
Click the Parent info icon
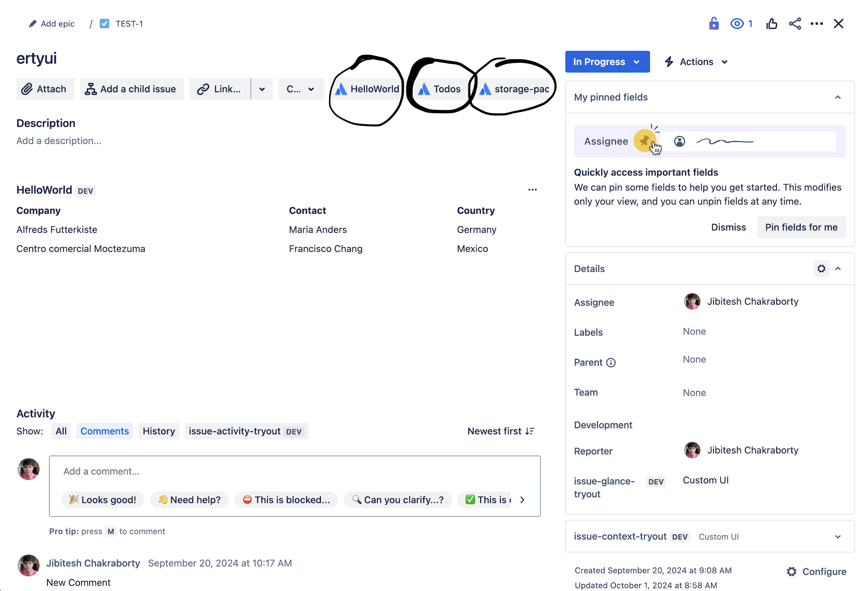(611, 362)
